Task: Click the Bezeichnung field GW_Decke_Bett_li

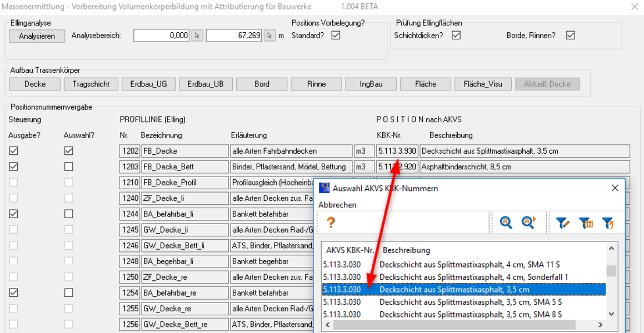Action: 185,245
